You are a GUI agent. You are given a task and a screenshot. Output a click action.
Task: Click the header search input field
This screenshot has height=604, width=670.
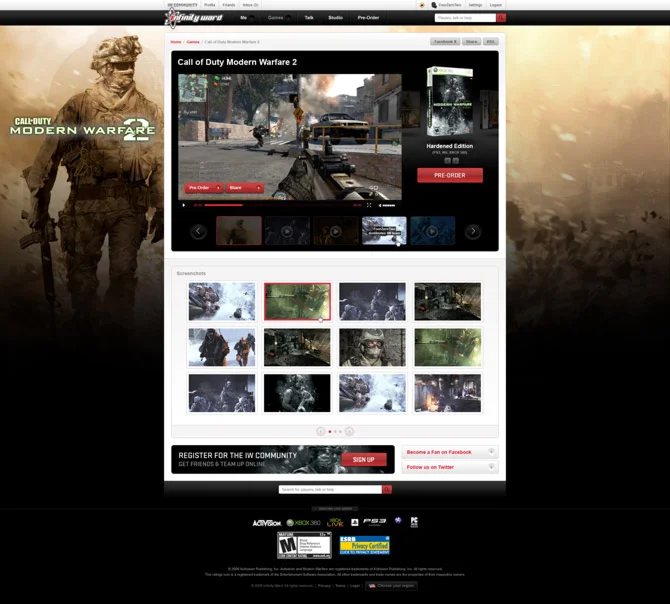coord(465,18)
